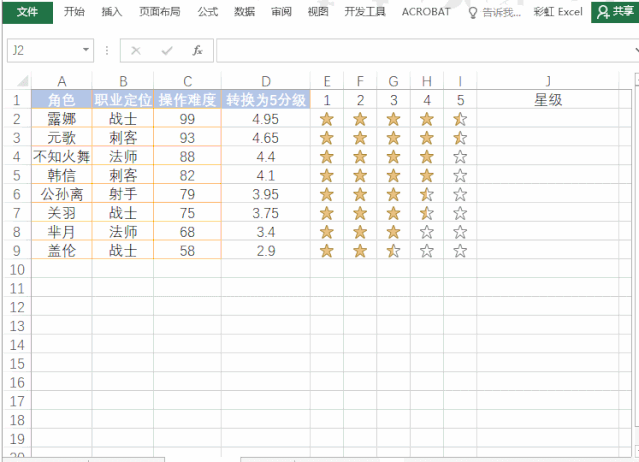Click the empty star in 芈月 row column I

pyautogui.click(x=460, y=232)
